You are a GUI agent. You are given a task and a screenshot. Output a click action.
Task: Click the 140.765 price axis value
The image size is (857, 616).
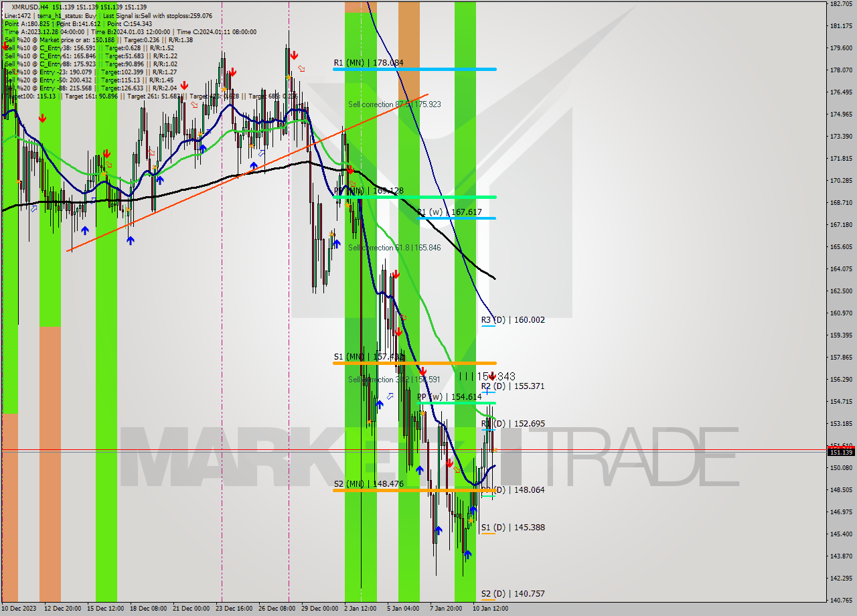841,601
